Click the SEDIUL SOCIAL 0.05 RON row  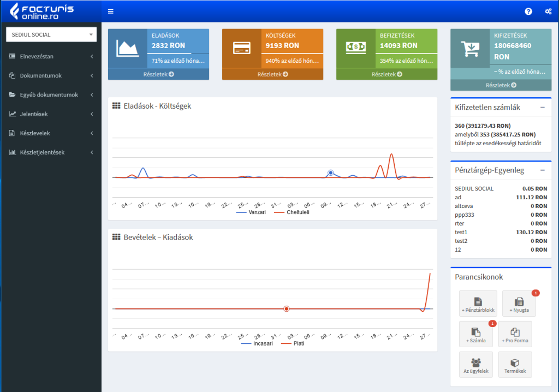[501, 188]
